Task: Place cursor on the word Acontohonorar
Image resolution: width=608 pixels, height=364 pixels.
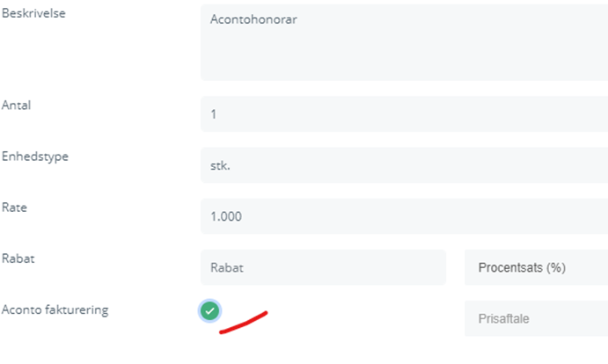Action: tap(254, 18)
